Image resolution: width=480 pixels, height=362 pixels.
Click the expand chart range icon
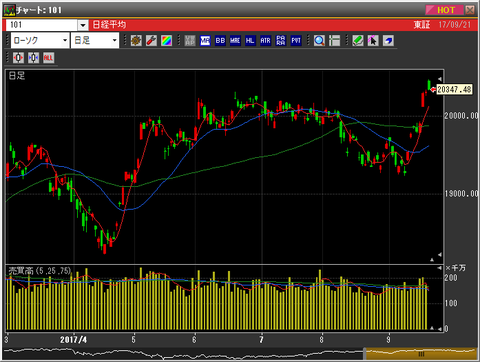18,58
